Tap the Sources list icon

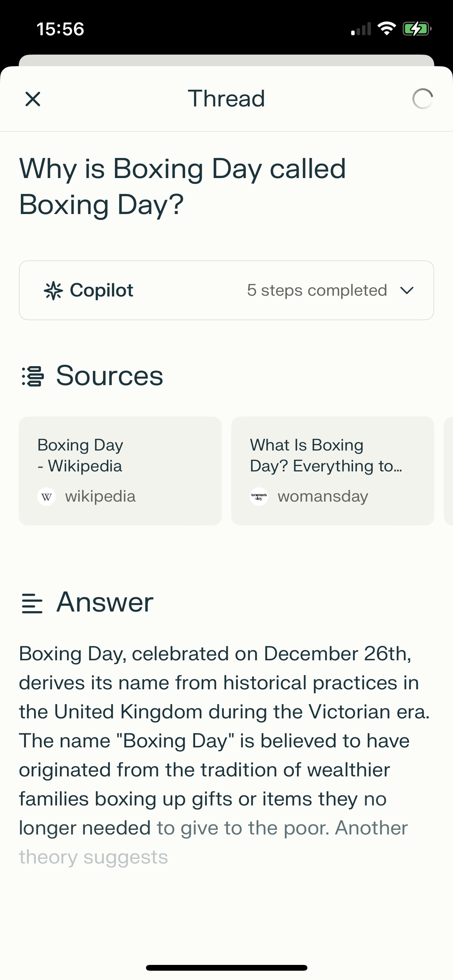[33, 376]
